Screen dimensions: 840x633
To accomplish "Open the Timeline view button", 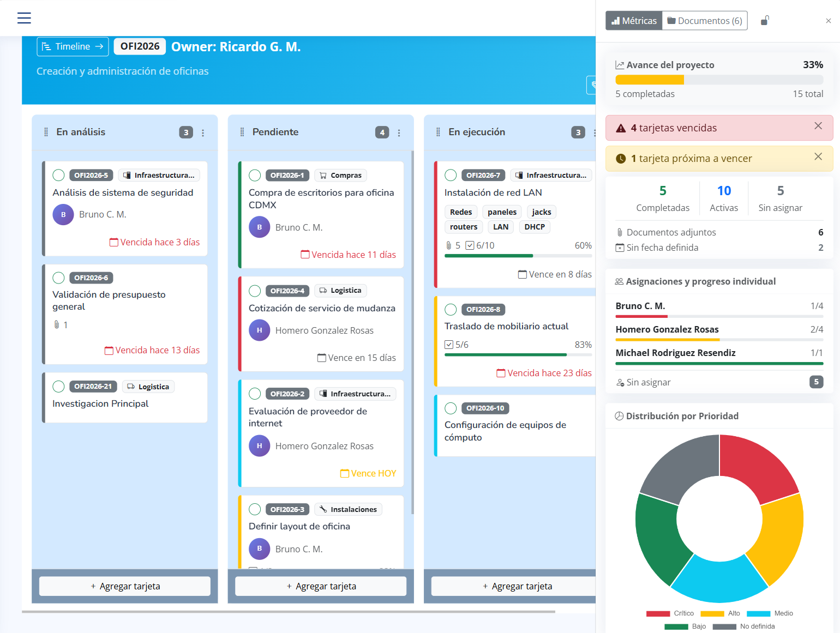I will click(73, 46).
